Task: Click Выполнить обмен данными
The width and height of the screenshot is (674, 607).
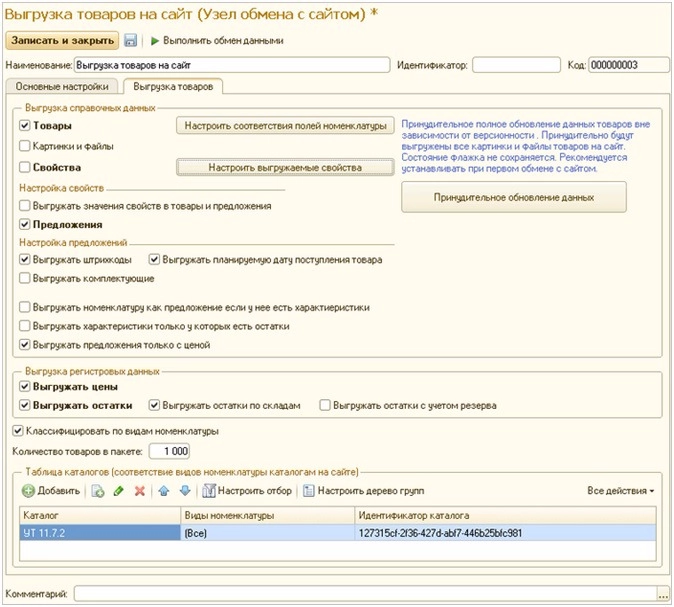Action: click(216, 41)
